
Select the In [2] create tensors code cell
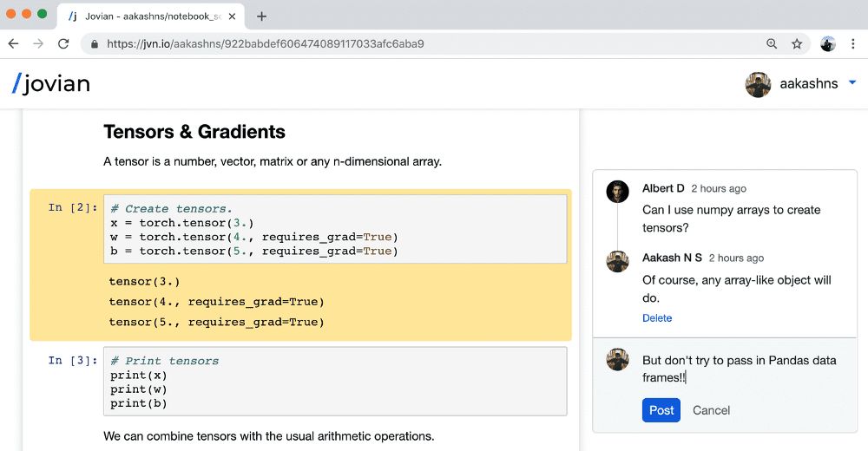point(334,230)
